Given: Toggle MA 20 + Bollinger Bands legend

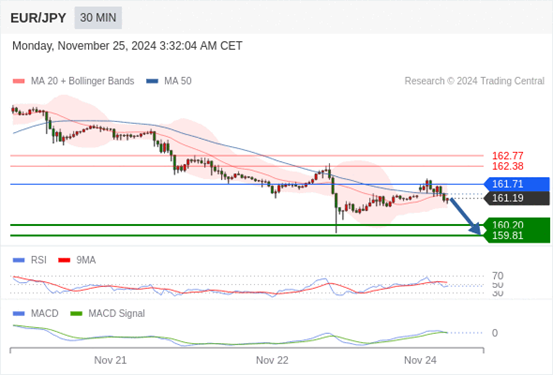Looking at the screenshot, I should click(x=73, y=81).
